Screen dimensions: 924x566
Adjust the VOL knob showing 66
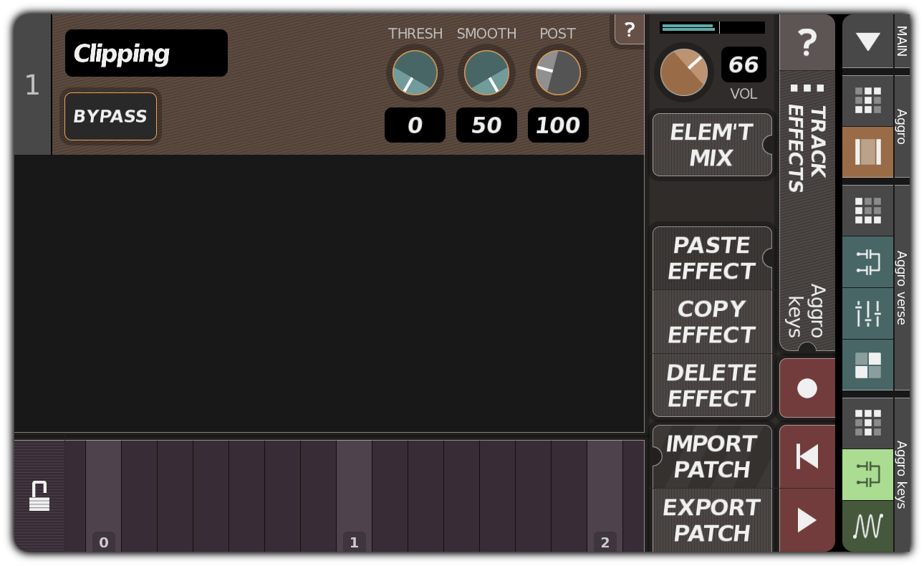click(683, 72)
